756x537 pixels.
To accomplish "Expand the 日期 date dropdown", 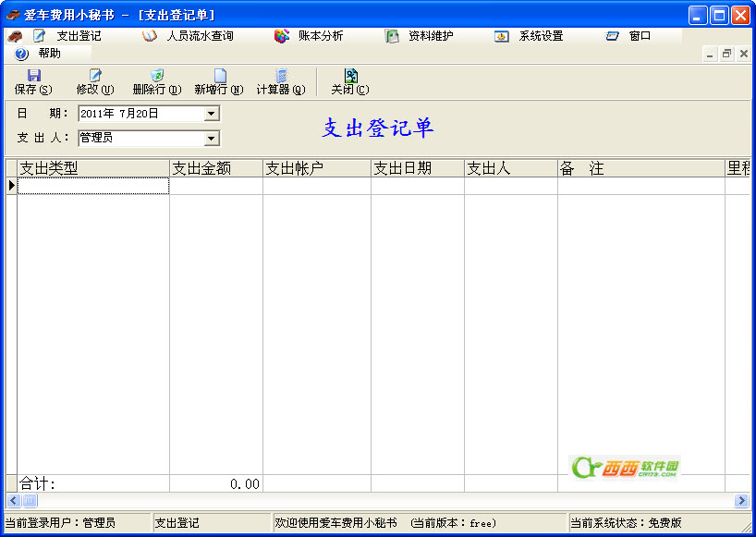I will (x=212, y=114).
